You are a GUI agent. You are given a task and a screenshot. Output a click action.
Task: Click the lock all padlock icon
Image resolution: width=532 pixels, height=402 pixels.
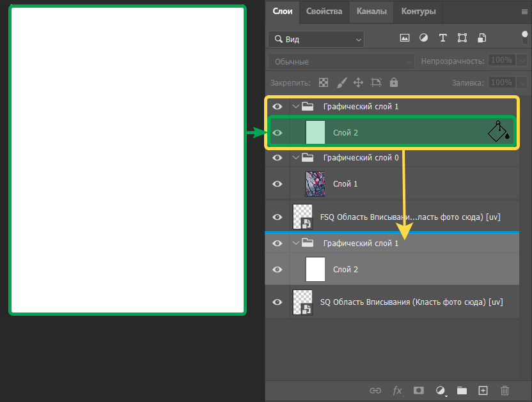pyautogui.click(x=394, y=82)
